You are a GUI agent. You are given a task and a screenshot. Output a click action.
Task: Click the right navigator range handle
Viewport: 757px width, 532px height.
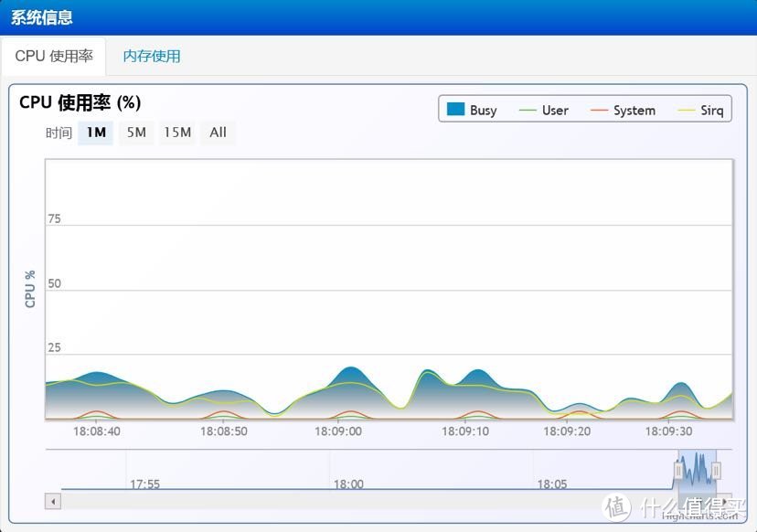(716, 471)
